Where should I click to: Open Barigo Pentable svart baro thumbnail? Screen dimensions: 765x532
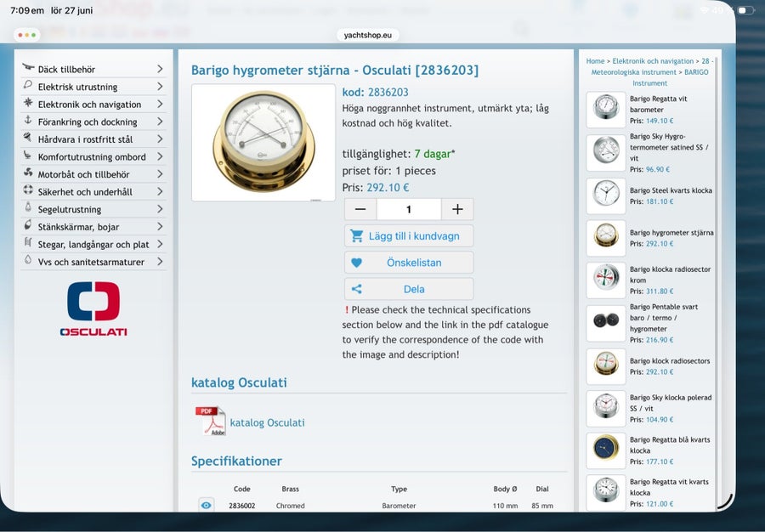(606, 323)
